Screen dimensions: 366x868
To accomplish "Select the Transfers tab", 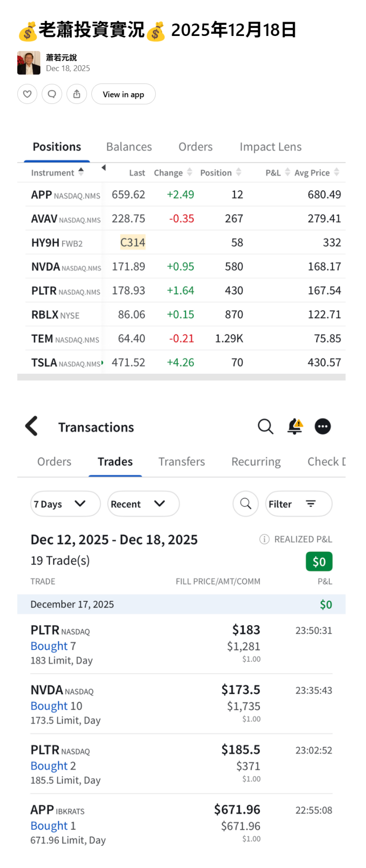I will [x=182, y=462].
